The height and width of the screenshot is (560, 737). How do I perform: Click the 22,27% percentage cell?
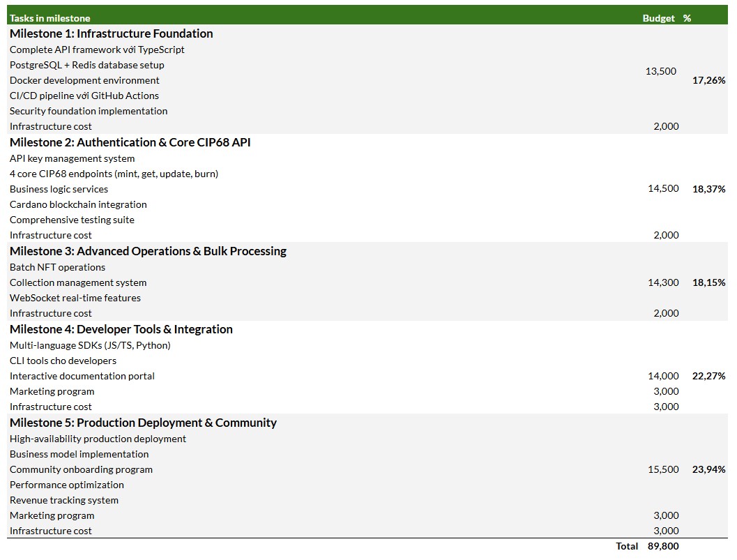pyautogui.click(x=709, y=376)
